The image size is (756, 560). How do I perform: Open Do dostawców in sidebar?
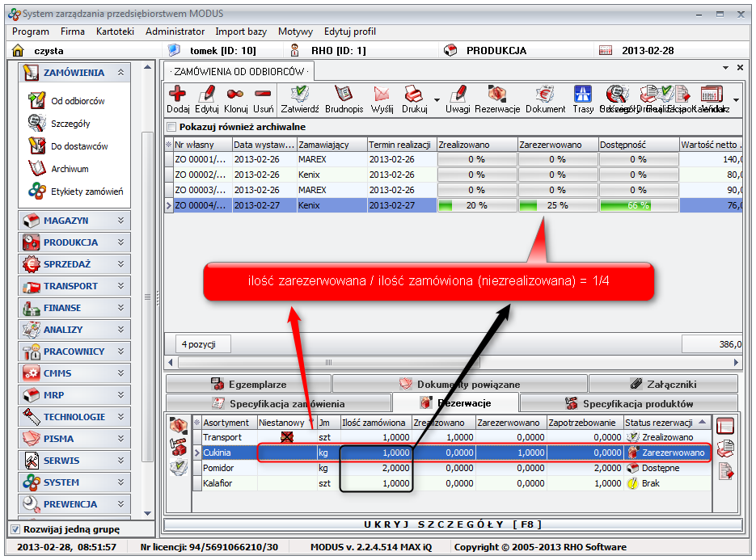tap(79, 146)
